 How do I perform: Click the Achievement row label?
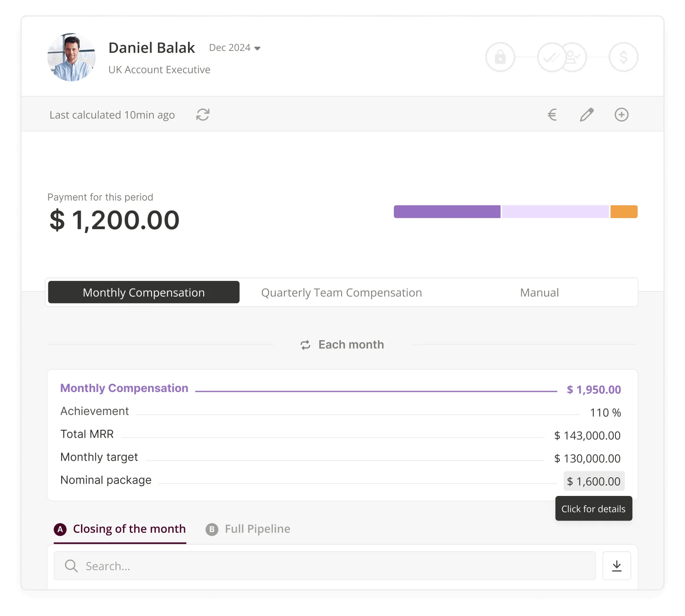95,411
